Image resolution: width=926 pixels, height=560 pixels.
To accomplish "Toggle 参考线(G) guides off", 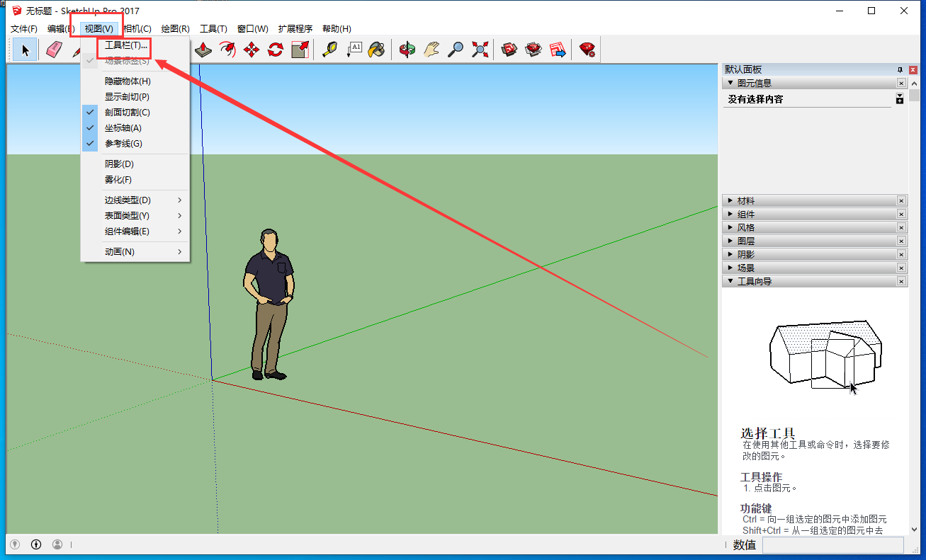I will tap(123, 144).
